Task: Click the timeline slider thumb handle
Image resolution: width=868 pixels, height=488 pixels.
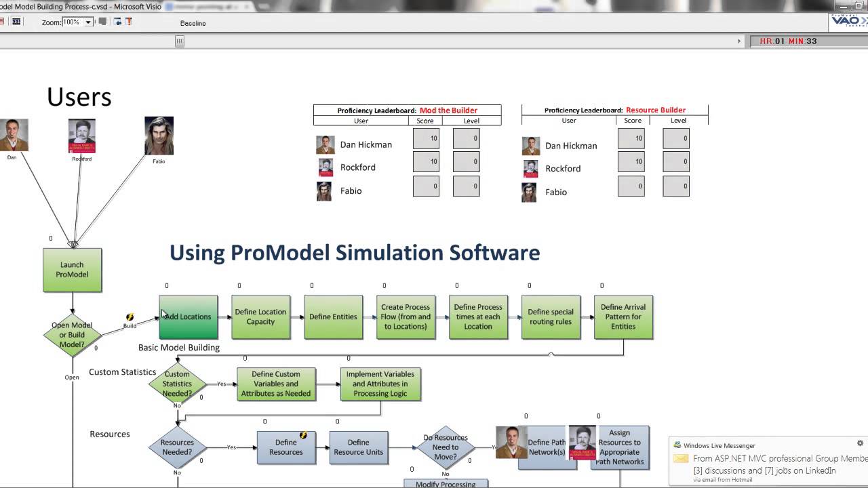Action: click(180, 41)
